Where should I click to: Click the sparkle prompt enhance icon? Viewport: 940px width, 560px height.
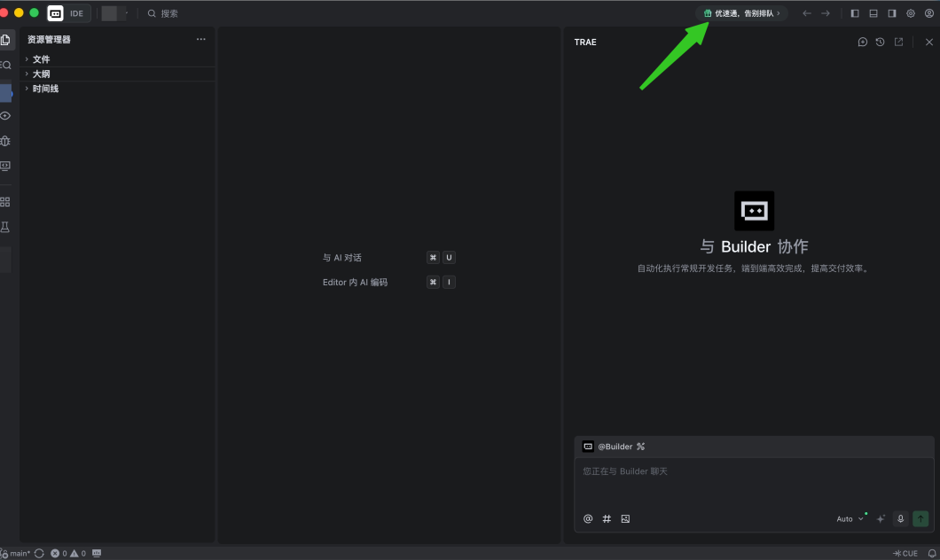(x=881, y=518)
